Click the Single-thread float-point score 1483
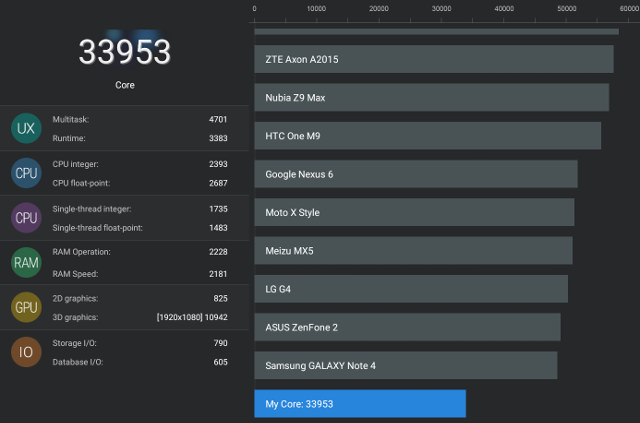This screenshot has height=423, width=640. [x=218, y=228]
